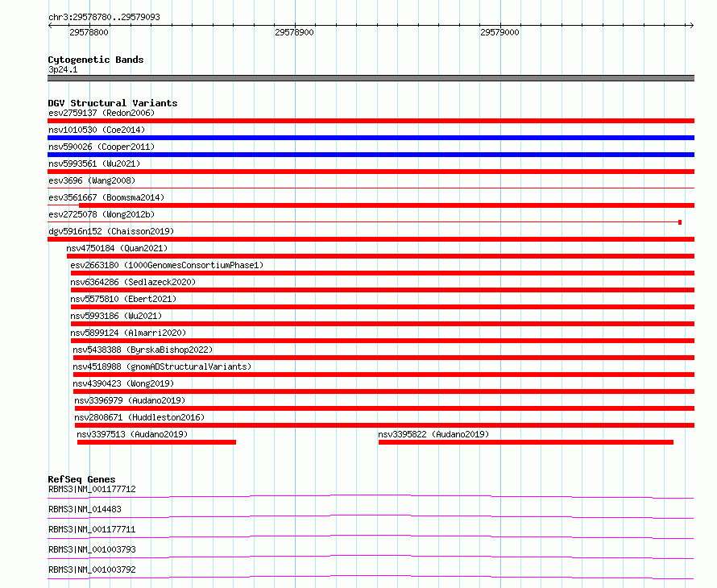This screenshot has height=588, width=717.
Task: Click the Cytogenetic Bands track title
Action: pos(96,60)
